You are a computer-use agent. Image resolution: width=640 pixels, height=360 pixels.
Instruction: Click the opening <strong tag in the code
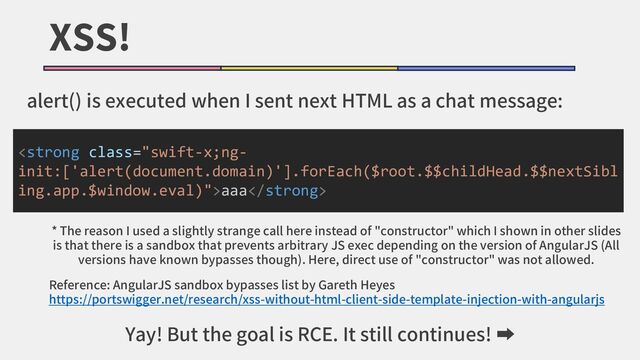pyautogui.click(x=49, y=152)
